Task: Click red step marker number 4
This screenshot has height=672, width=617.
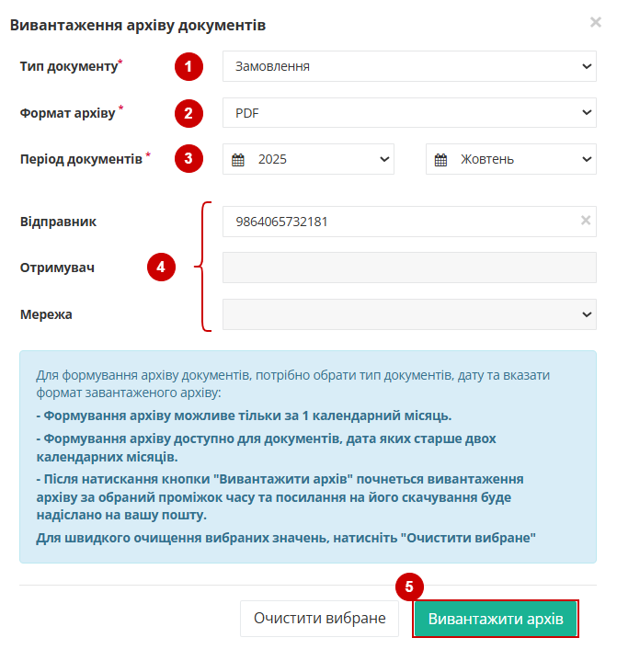Action: point(161,268)
